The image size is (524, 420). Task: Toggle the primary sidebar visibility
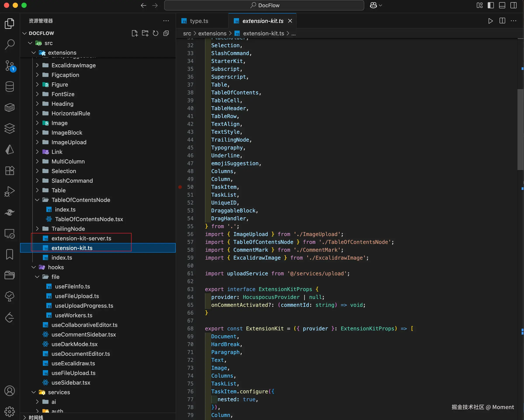491,5
